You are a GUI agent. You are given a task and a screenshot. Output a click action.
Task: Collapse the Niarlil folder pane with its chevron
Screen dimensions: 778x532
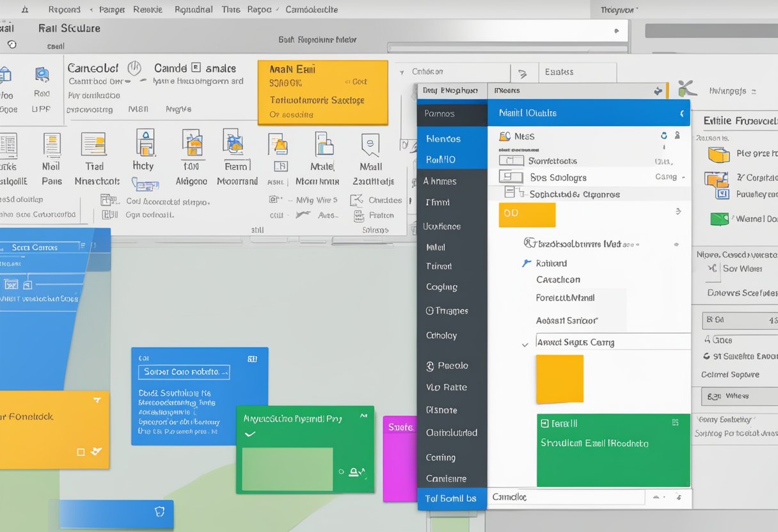point(681,112)
